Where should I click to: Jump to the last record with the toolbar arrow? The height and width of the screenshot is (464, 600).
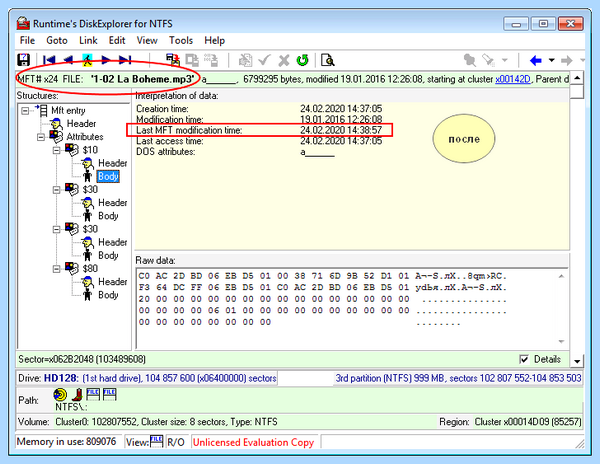pyautogui.click(x=125, y=60)
